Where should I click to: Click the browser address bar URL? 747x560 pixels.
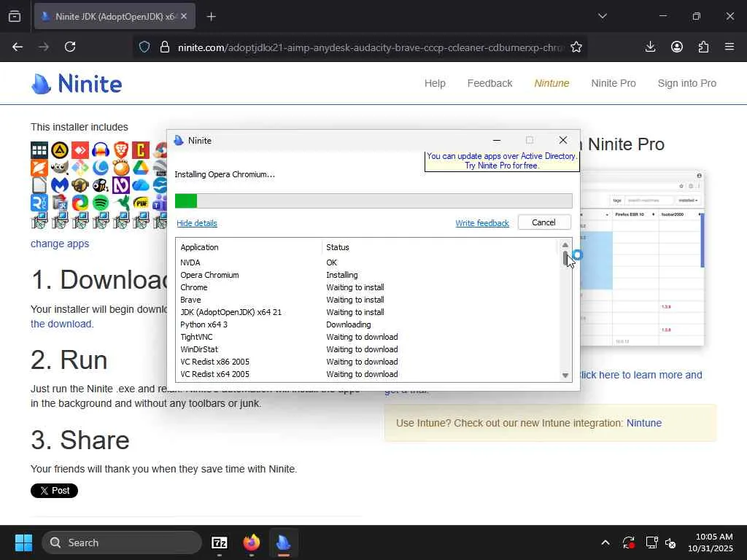(371, 47)
